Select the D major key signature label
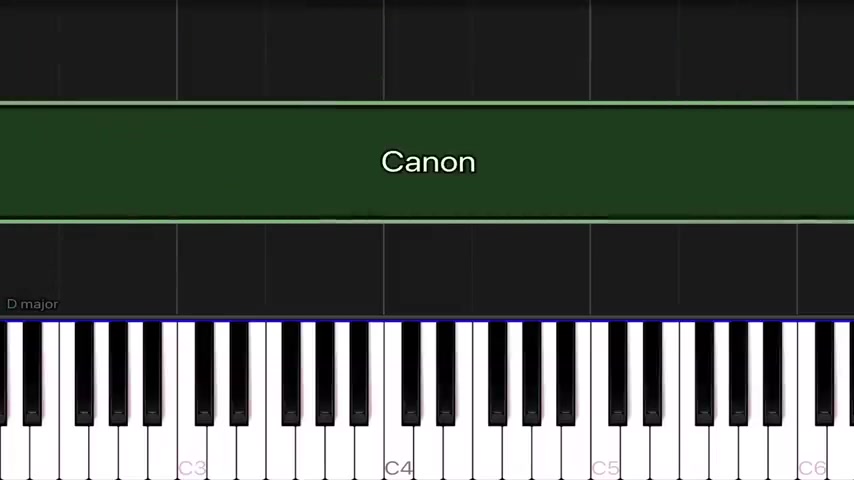The height and width of the screenshot is (480, 854). click(x=32, y=304)
